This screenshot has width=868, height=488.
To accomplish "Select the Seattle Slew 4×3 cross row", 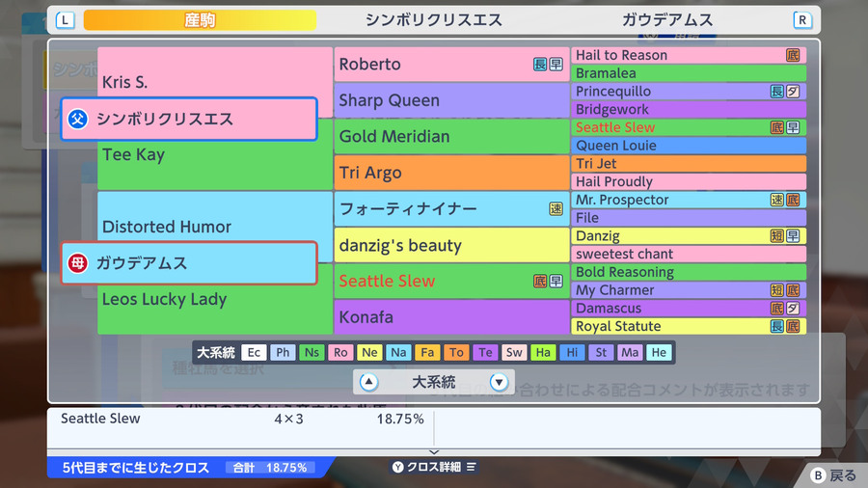I will click(242, 419).
